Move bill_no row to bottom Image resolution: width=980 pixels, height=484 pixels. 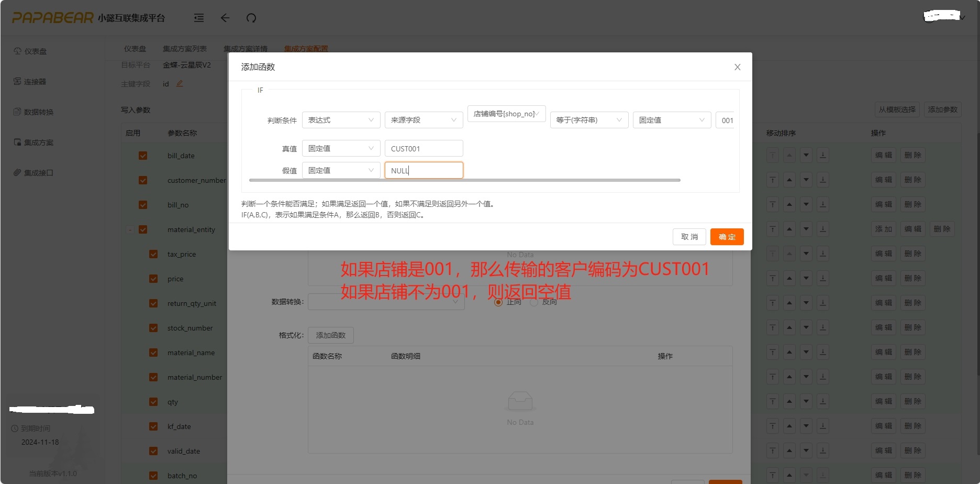point(823,205)
